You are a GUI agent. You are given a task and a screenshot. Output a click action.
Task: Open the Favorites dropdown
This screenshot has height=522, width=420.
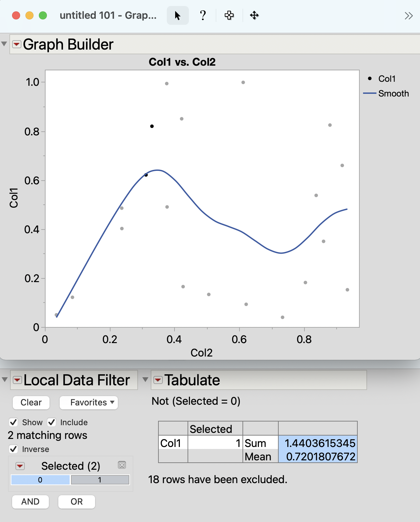(88, 402)
